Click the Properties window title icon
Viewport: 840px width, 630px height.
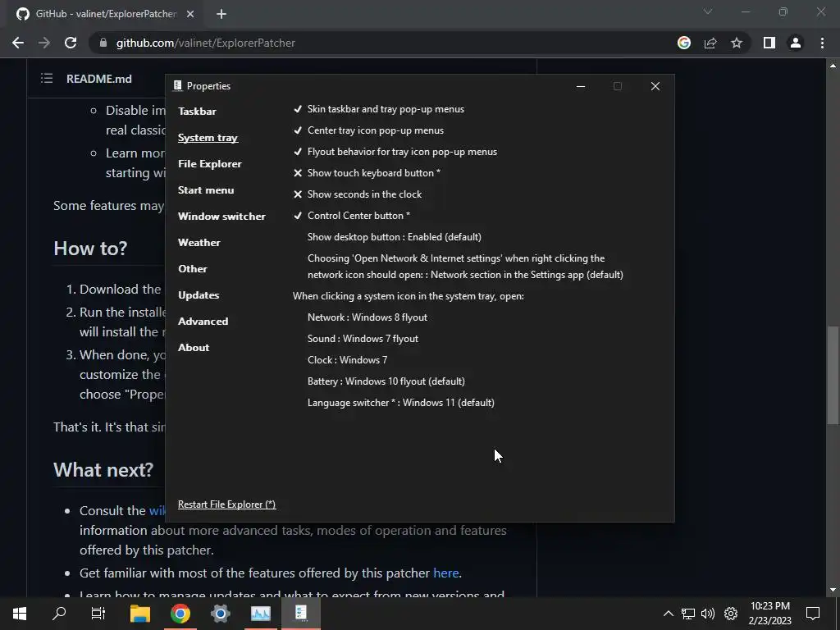click(177, 85)
